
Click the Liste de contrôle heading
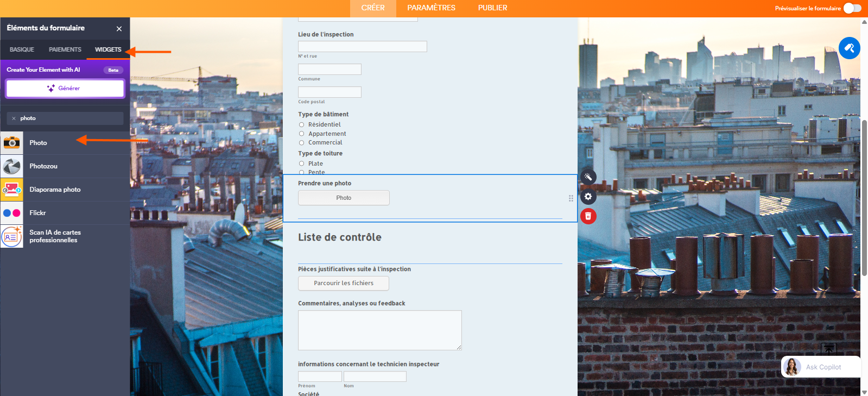[340, 237]
